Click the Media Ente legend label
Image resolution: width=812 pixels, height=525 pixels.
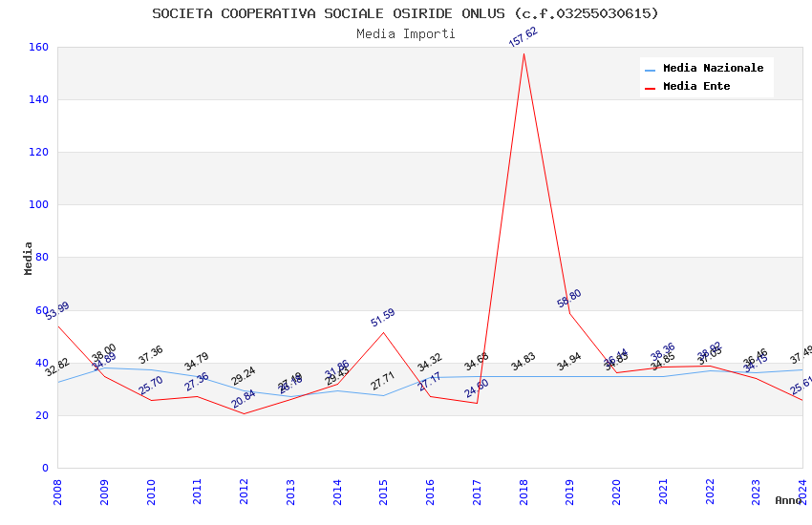click(696, 86)
